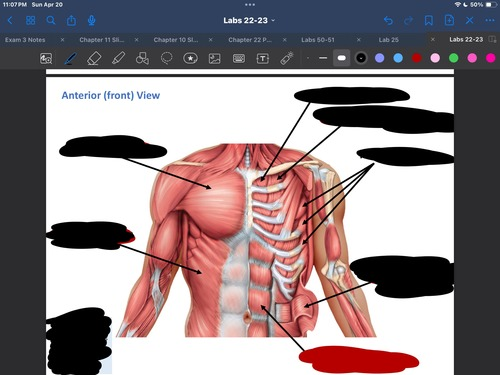Image resolution: width=500 pixels, height=375 pixels.
Task: Pick the magenta pen color at far right
Action: click(491, 58)
